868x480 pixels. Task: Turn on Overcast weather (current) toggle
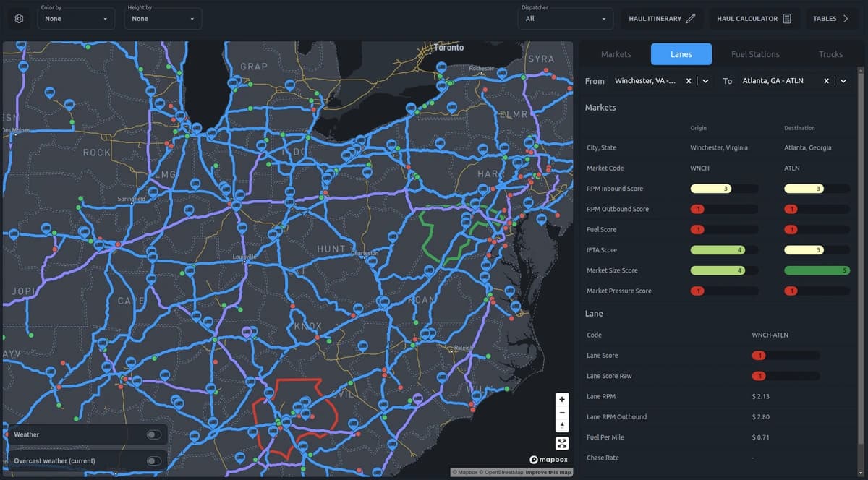click(x=153, y=460)
